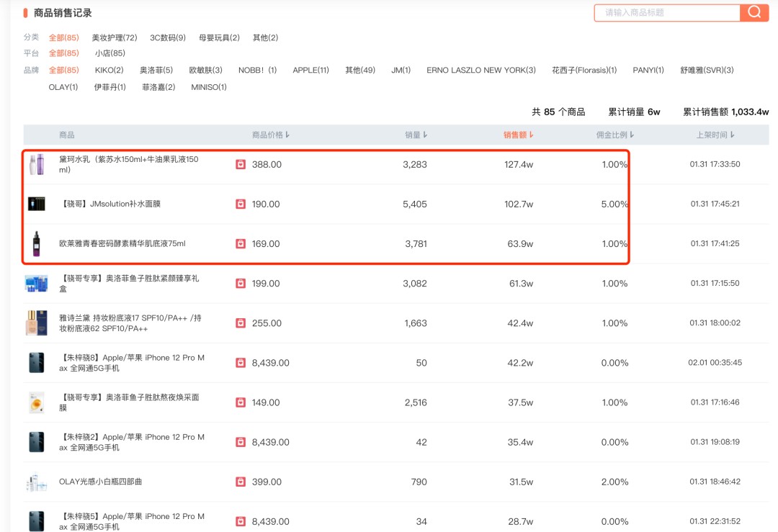Open JMsolution补水面膜 product thumbnail

click(x=37, y=204)
